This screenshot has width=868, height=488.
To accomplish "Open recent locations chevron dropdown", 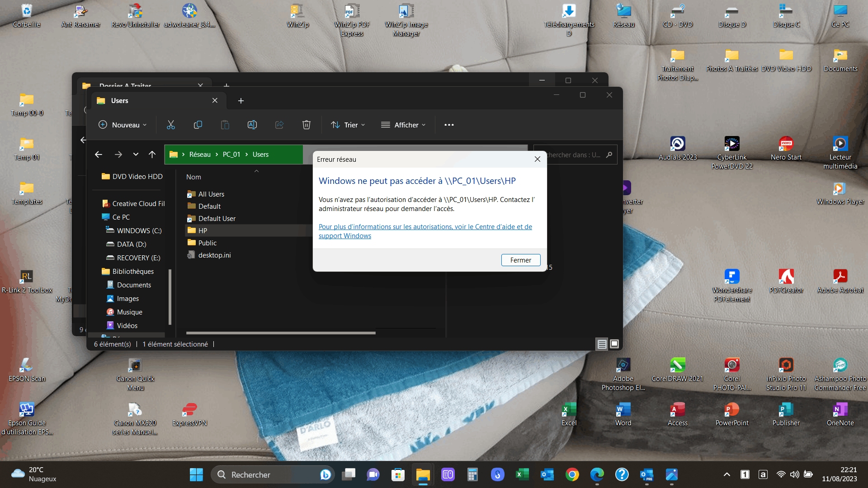I will (136, 155).
